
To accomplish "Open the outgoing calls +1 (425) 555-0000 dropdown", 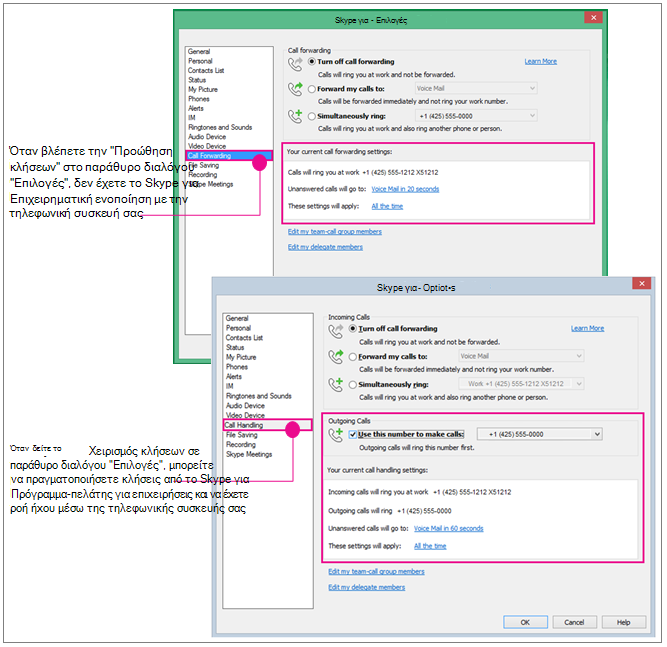I will tap(539, 434).
